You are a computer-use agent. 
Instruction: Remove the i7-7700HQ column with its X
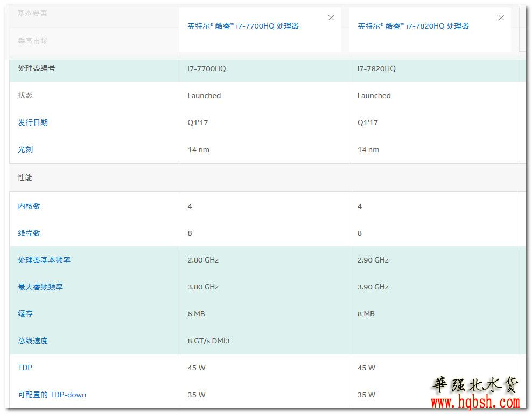click(331, 18)
